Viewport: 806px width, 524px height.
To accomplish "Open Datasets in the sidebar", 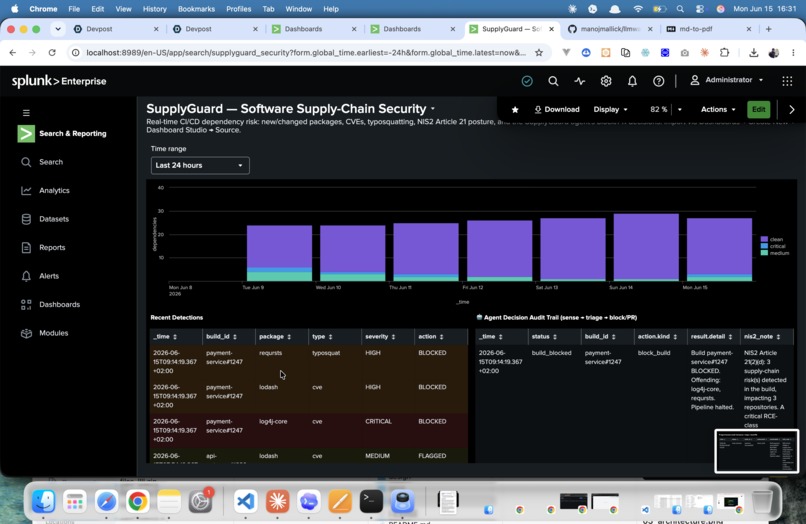I will pyautogui.click(x=54, y=219).
